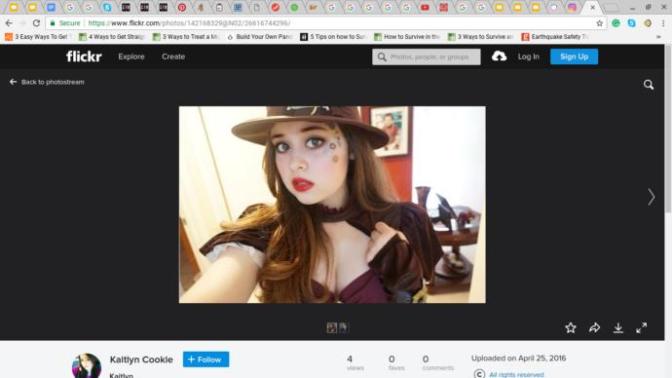Click the Skype extension icon in the toolbar
The height and width of the screenshot is (378, 672).
click(632, 23)
